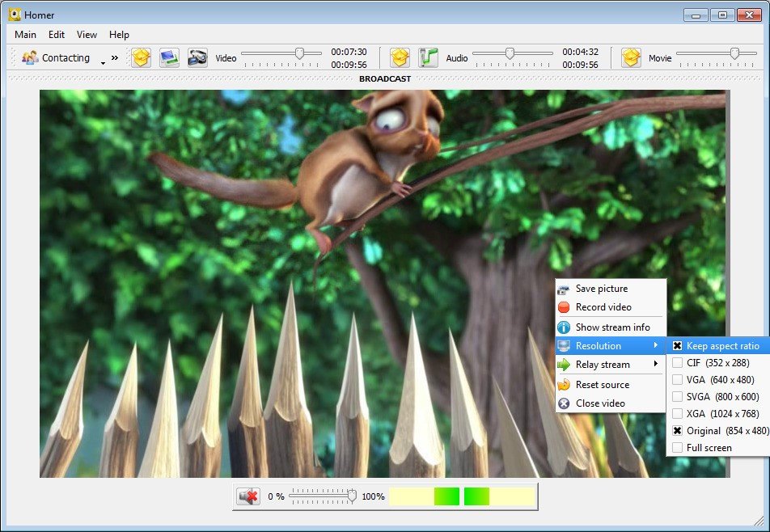The image size is (770, 532).
Task: Maximize the Homer window
Action: 722,15
